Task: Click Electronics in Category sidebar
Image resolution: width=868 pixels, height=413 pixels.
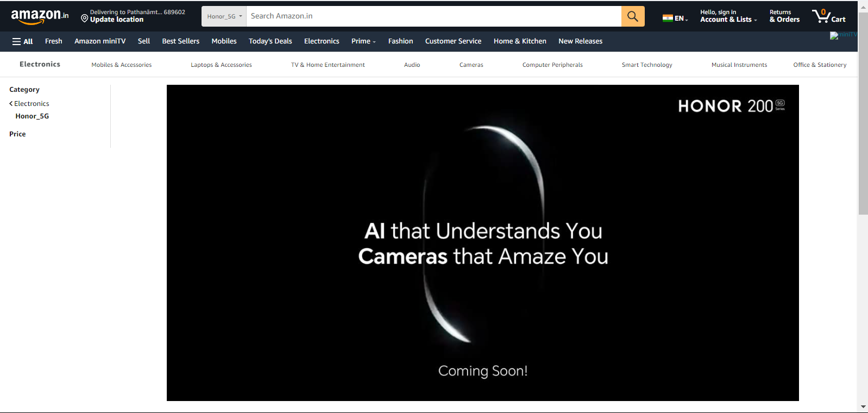Action: point(32,103)
